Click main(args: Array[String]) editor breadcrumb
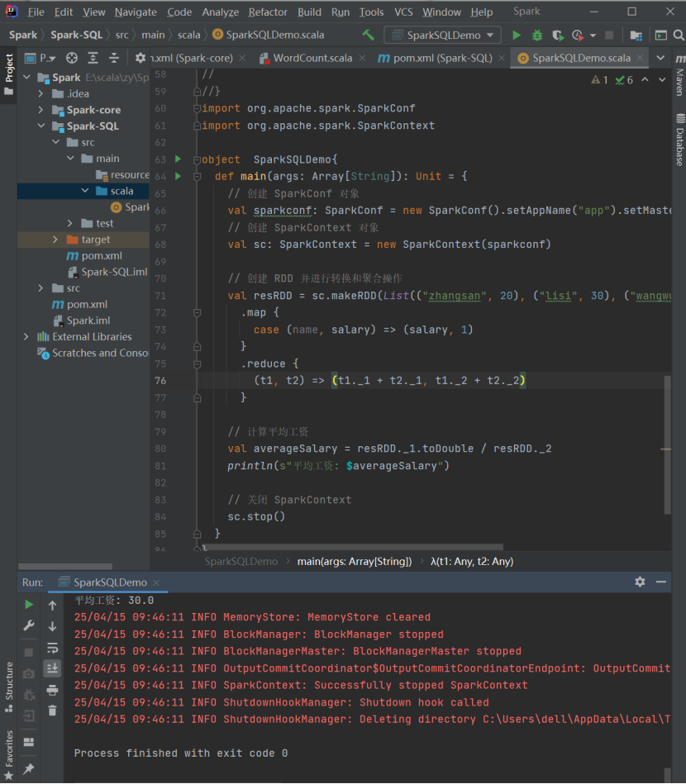The width and height of the screenshot is (686, 784). click(x=355, y=562)
